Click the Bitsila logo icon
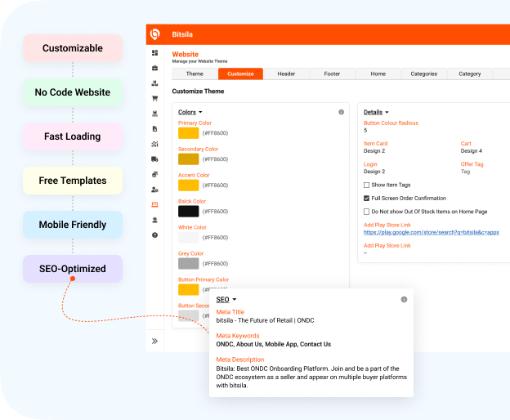 click(x=154, y=34)
